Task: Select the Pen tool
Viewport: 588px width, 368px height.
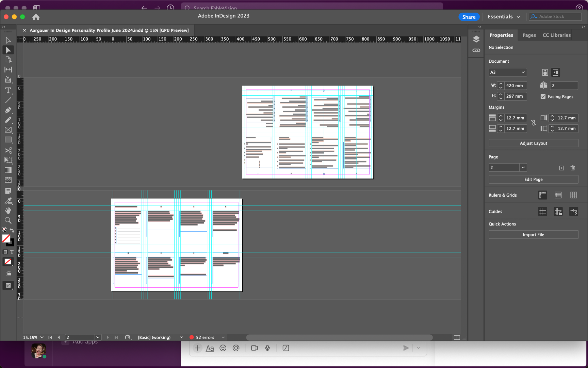Action: pos(8,110)
